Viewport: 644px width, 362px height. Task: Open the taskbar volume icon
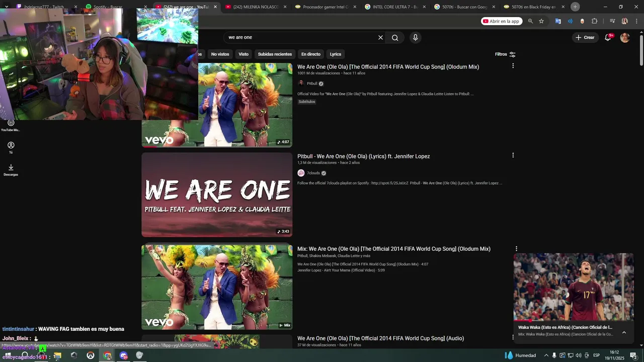pyautogui.click(x=578, y=355)
